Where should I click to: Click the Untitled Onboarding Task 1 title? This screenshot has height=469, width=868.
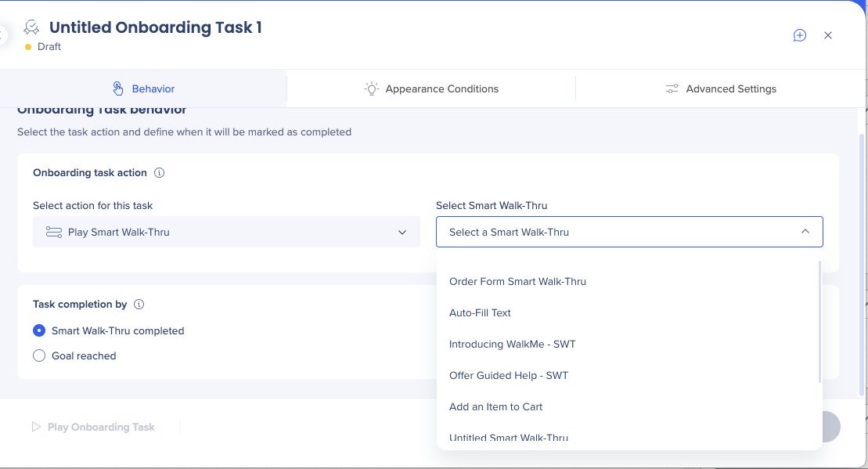point(156,27)
